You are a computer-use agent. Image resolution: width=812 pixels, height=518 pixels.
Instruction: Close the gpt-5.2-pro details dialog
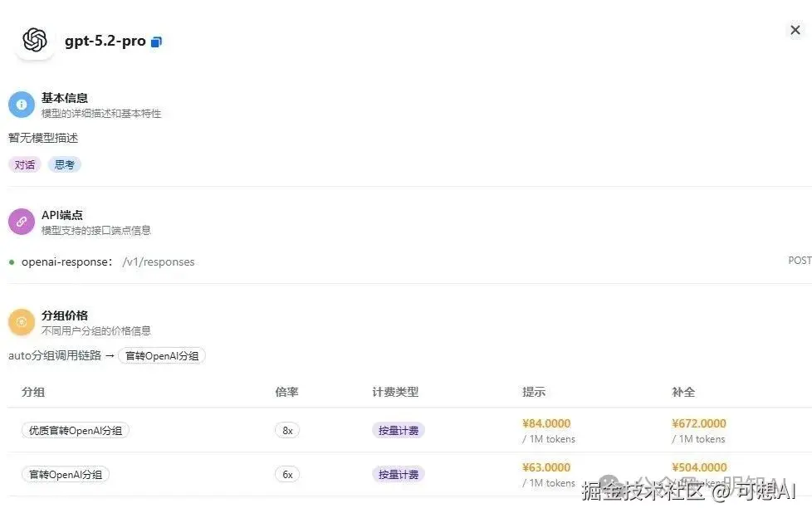795,30
